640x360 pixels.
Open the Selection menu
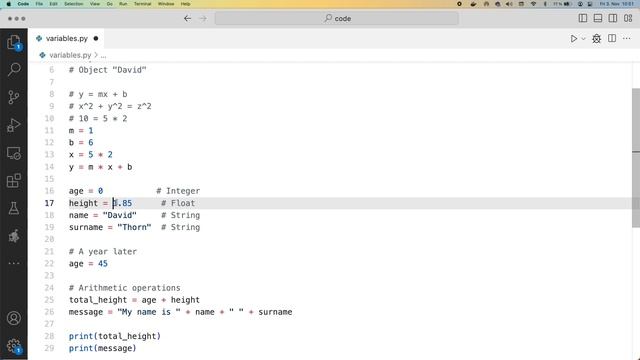tap(73, 4)
